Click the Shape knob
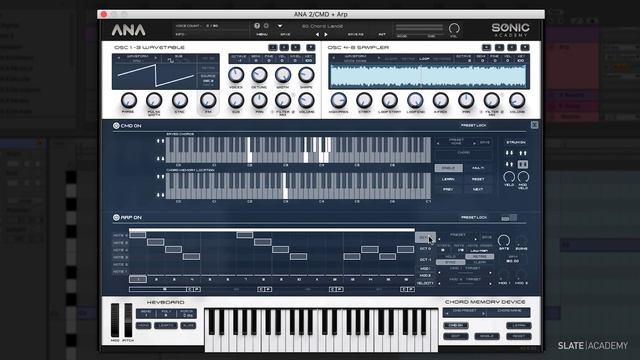The image size is (640, 360). [x=306, y=75]
